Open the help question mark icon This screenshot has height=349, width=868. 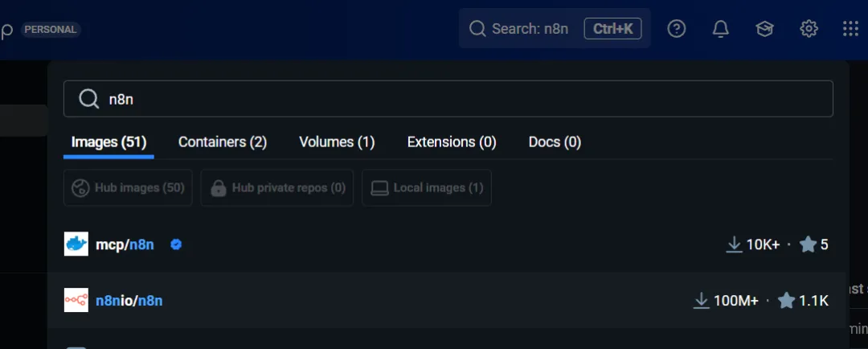(x=677, y=29)
